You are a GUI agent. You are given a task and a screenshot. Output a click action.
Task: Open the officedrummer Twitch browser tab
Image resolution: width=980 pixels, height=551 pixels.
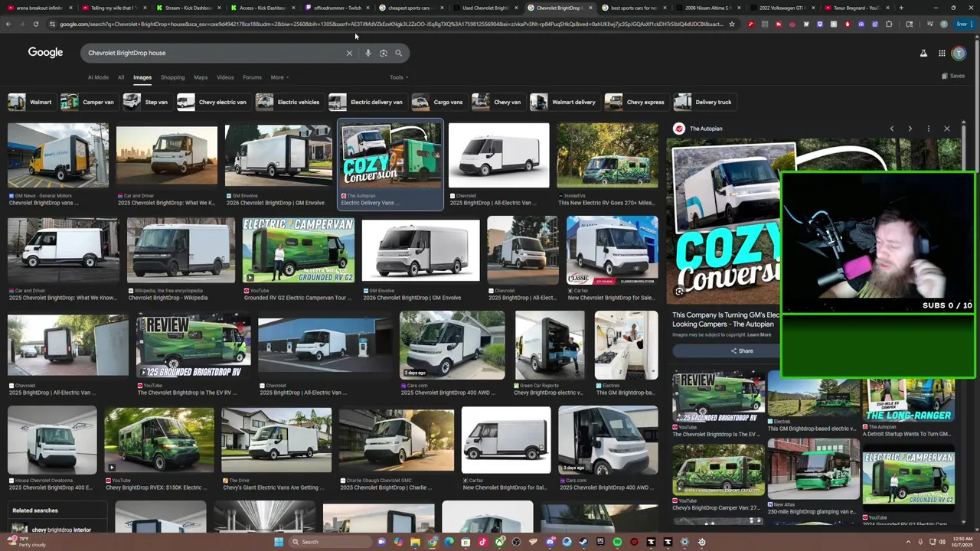(x=337, y=8)
